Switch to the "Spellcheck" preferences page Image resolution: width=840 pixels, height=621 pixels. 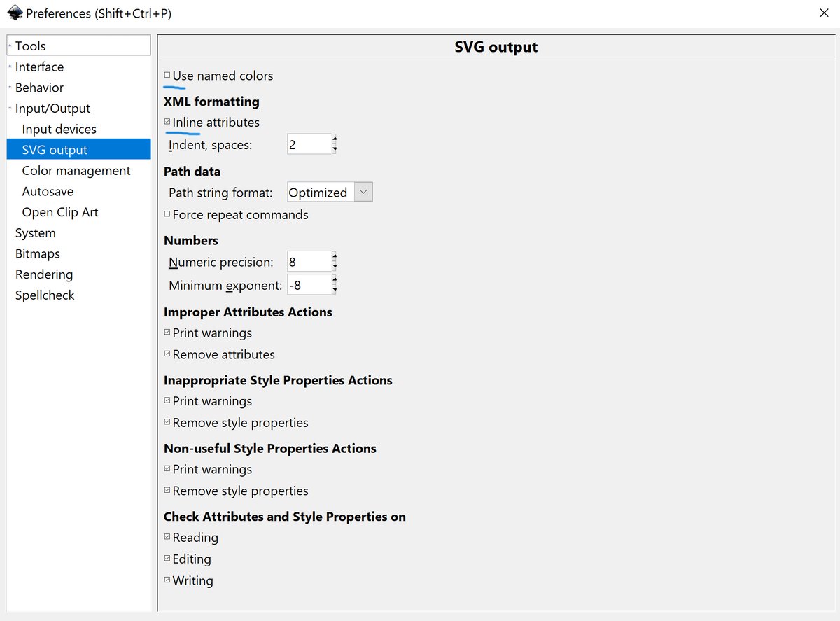(x=44, y=295)
